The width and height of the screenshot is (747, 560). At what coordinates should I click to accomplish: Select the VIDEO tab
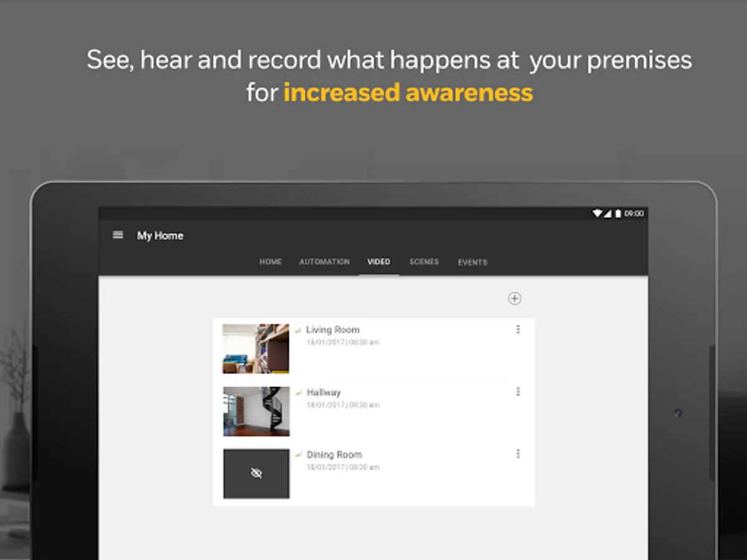378,262
